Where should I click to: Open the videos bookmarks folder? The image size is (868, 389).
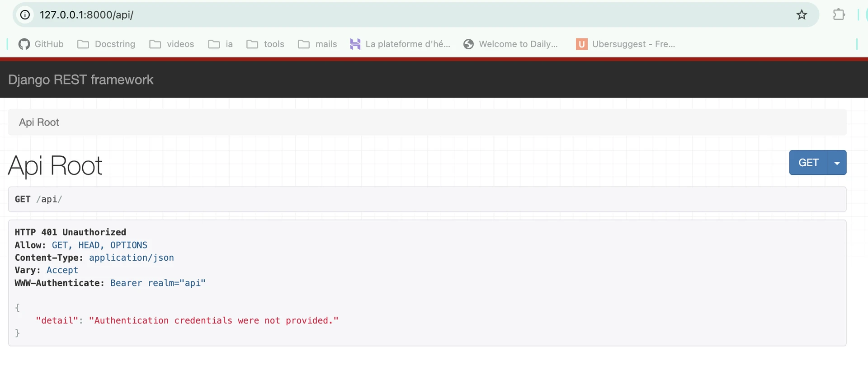pyautogui.click(x=172, y=44)
